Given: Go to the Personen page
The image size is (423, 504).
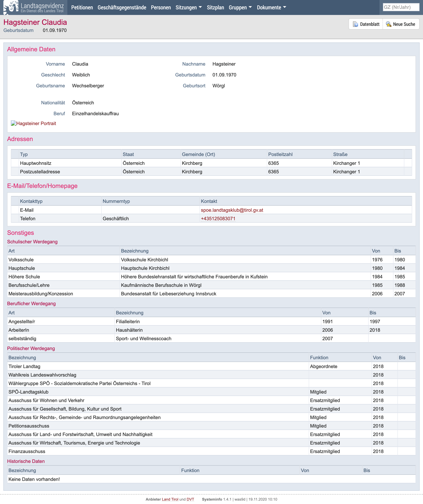Looking at the screenshot, I should [161, 7].
